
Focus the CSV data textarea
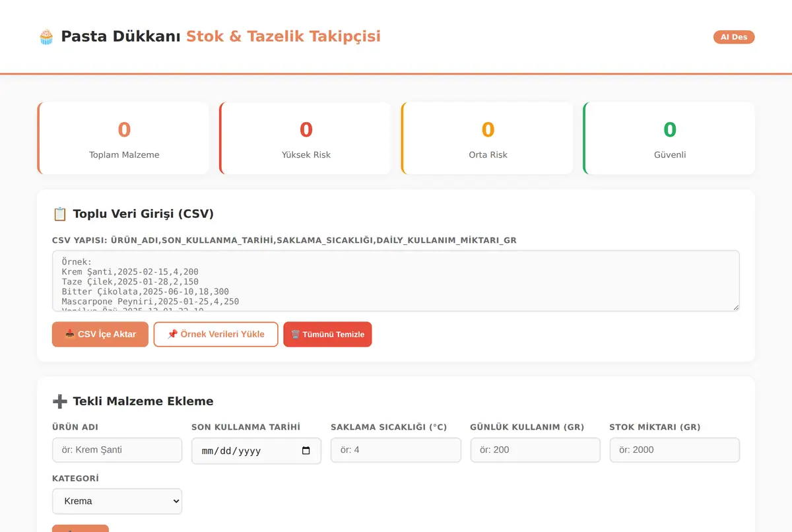pos(396,281)
